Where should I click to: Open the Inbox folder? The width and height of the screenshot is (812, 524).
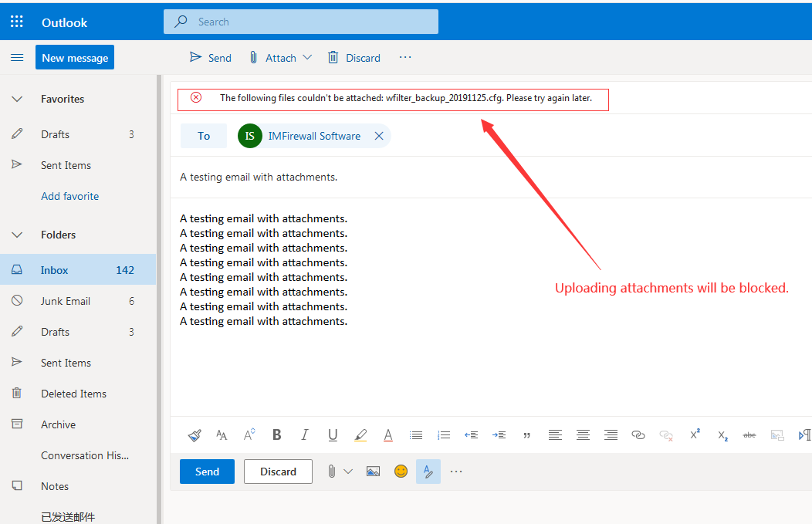tap(78, 270)
